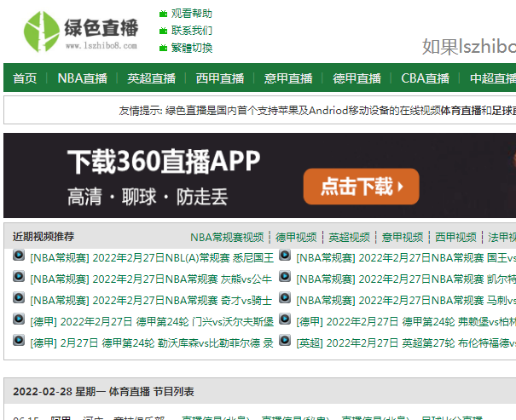This screenshot has height=420, width=516.
Task: Open the NBA直播 navigation tab
Action: 83,78
